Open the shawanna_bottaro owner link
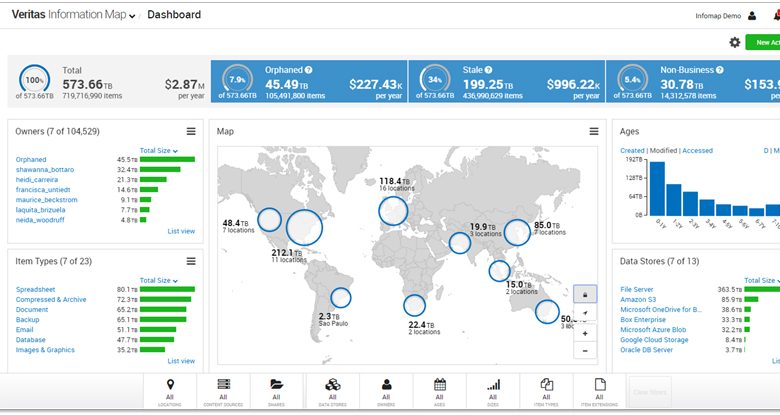The width and height of the screenshot is (780, 415). (x=45, y=170)
